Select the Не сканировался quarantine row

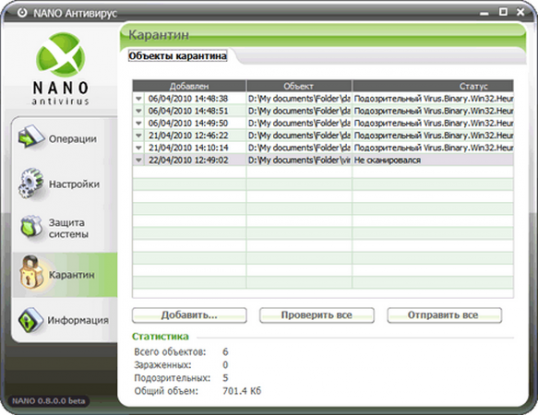click(x=323, y=160)
